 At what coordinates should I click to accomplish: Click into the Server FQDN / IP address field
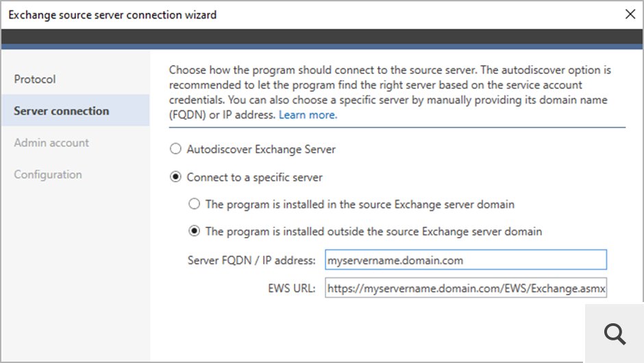pyautogui.click(x=466, y=260)
